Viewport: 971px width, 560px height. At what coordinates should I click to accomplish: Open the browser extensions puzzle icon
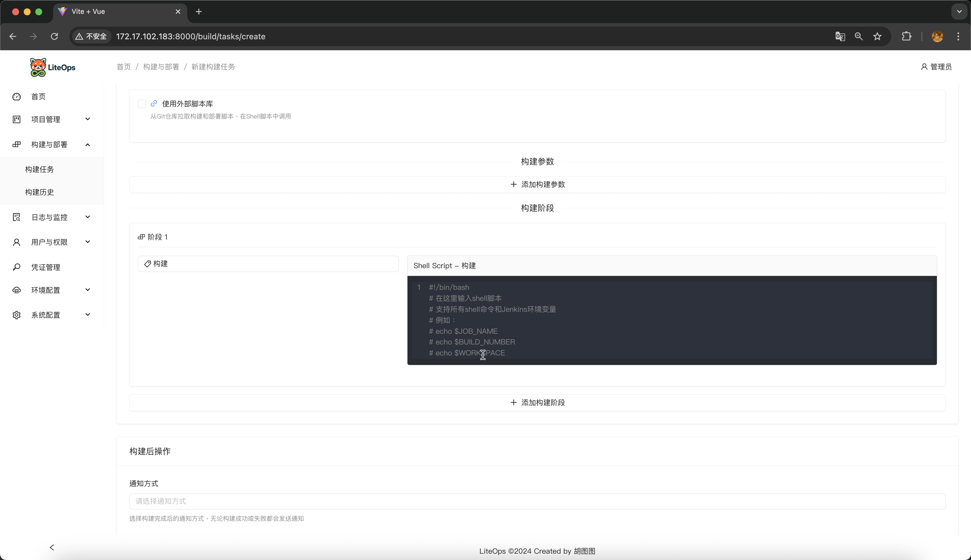906,36
